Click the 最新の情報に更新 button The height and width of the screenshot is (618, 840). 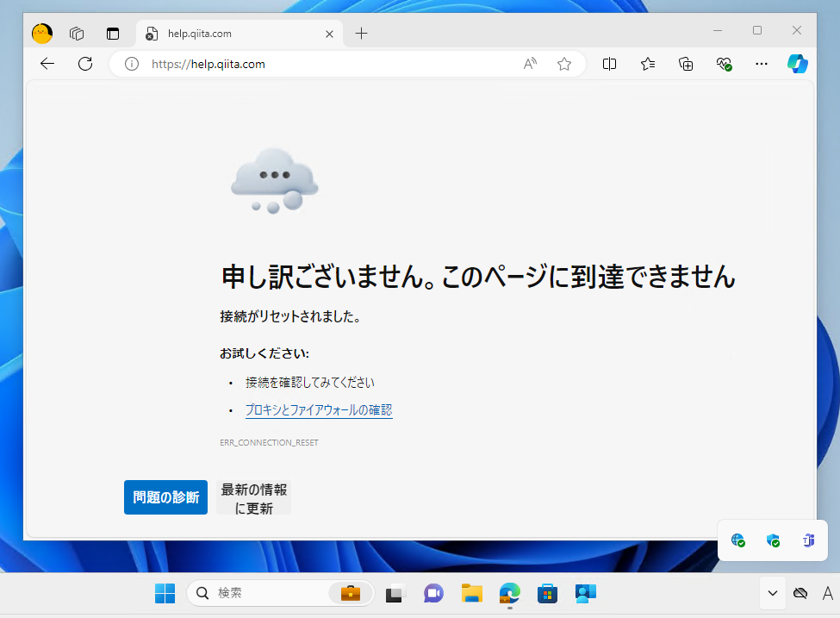point(254,498)
